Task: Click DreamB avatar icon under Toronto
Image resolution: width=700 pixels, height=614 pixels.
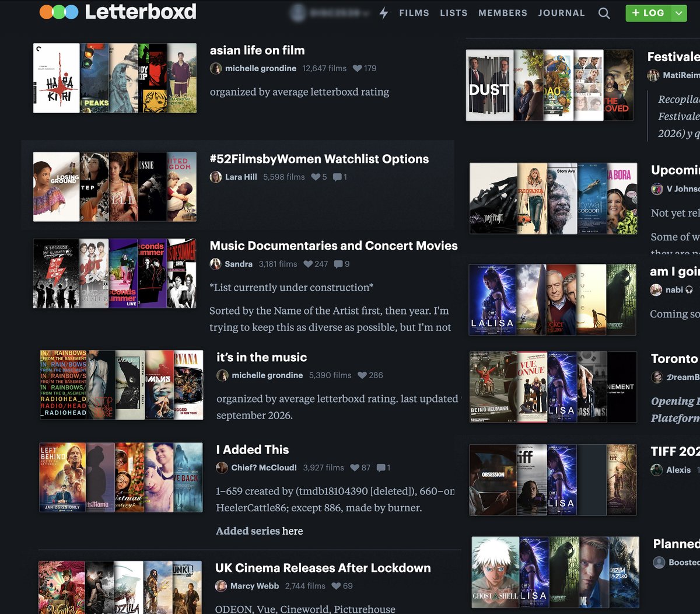Action: point(657,377)
